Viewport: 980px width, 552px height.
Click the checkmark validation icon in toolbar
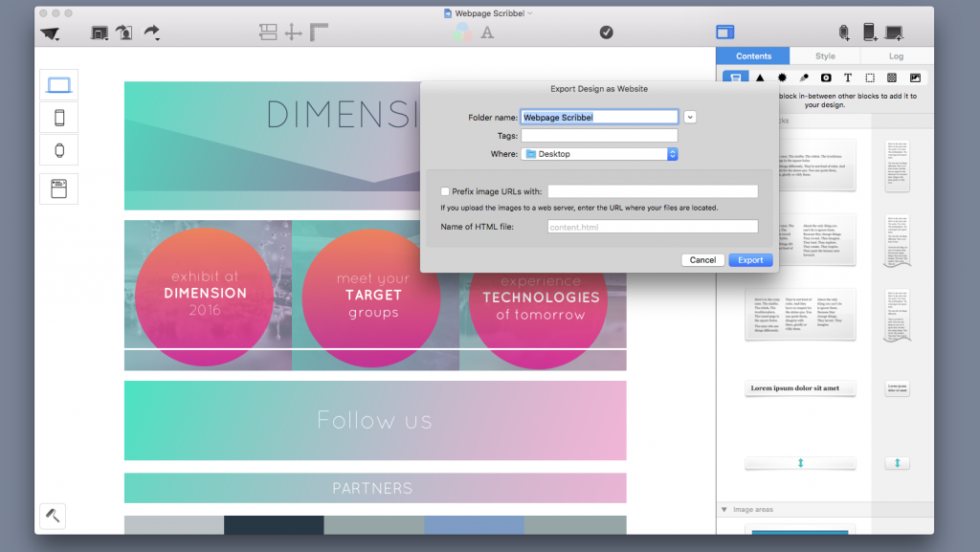pyautogui.click(x=606, y=32)
